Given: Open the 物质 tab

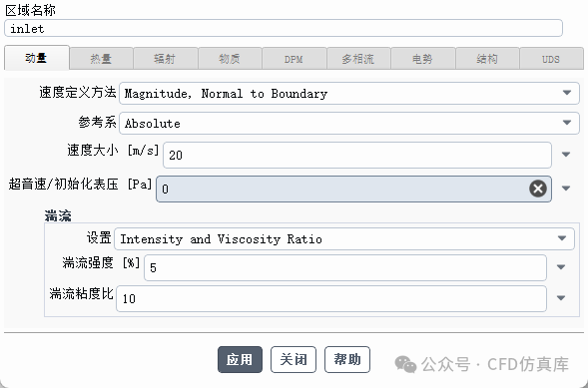Looking at the screenshot, I should 230,59.
